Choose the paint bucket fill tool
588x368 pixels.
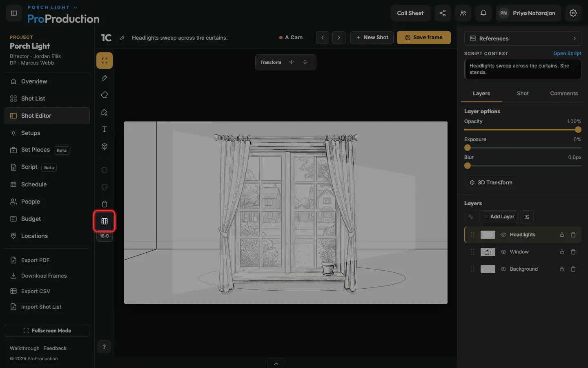tap(105, 112)
